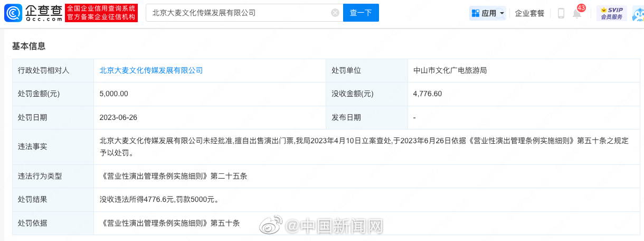Open the 企业套餐 menu item

(x=529, y=13)
